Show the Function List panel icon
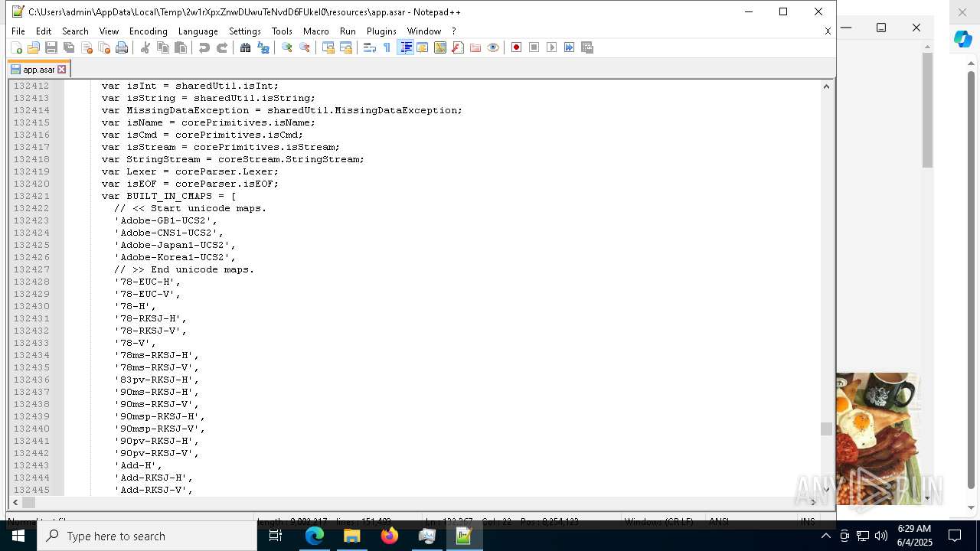Viewport: 980px width, 551px height. 458,47
